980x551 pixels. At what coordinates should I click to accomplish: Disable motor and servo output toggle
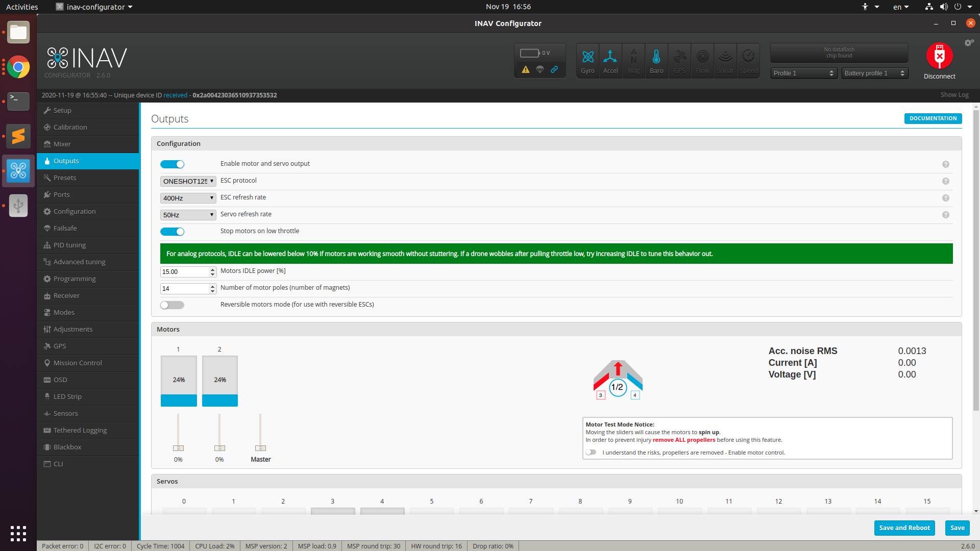[173, 164]
